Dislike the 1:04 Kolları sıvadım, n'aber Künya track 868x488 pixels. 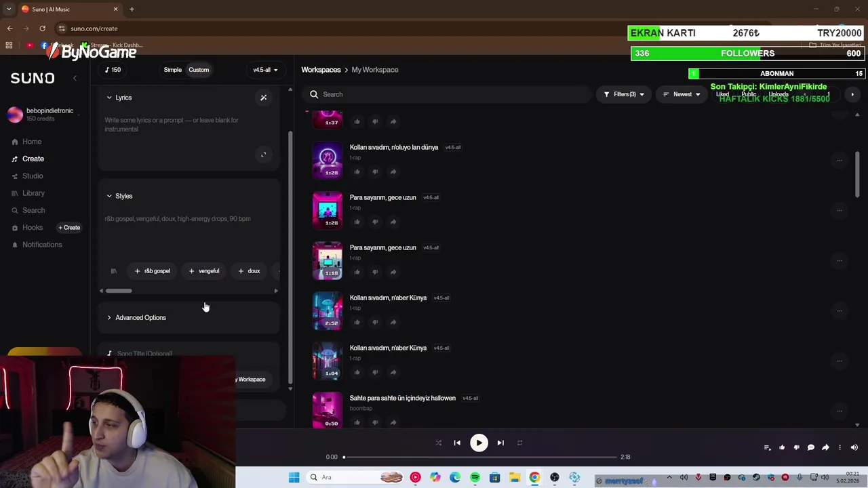[375, 372]
